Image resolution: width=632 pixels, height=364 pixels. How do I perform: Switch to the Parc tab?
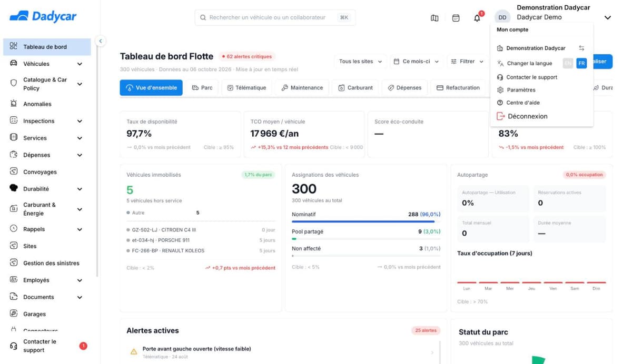[x=202, y=88]
